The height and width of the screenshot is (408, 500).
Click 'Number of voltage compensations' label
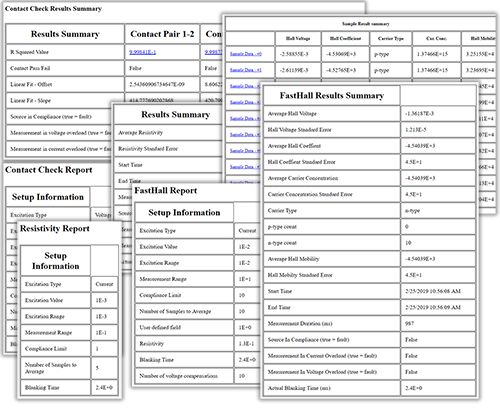coord(178,376)
